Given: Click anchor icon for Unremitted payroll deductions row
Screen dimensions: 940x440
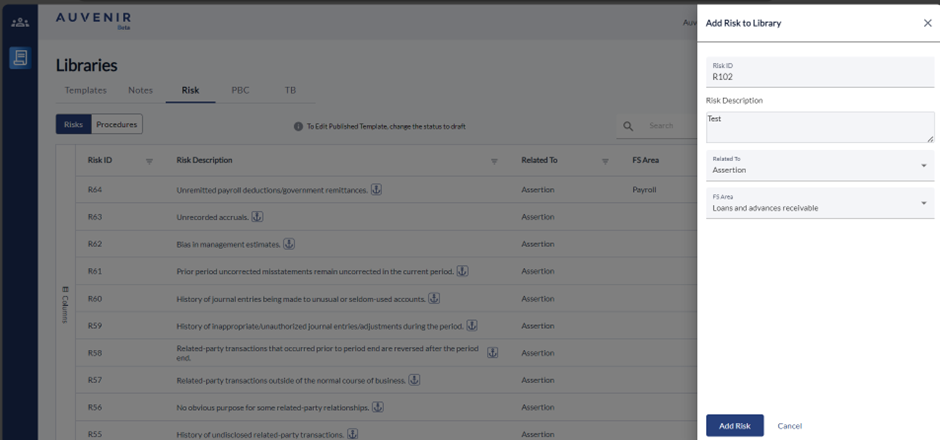Looking at the screenshot, I should [376, 189].
